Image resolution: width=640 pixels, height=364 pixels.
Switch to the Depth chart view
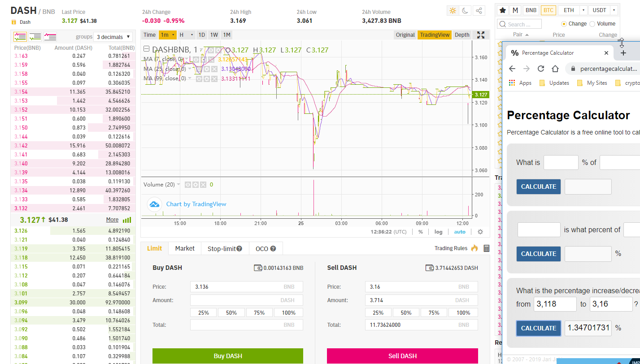[x=462, y=35]
